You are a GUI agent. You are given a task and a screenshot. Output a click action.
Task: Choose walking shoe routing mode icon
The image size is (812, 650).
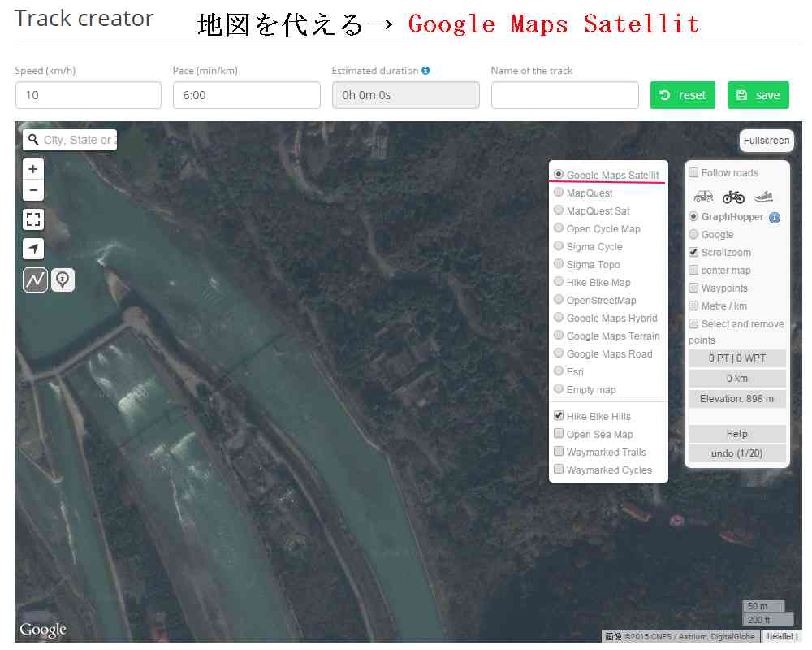(x=763, y=197)
